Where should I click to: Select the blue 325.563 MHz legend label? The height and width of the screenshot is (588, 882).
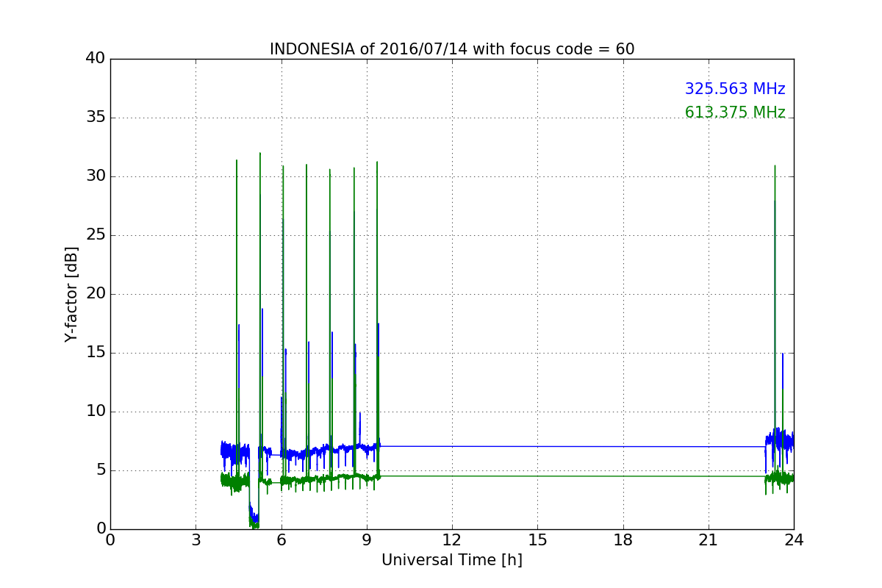click(x=735, y=89)
